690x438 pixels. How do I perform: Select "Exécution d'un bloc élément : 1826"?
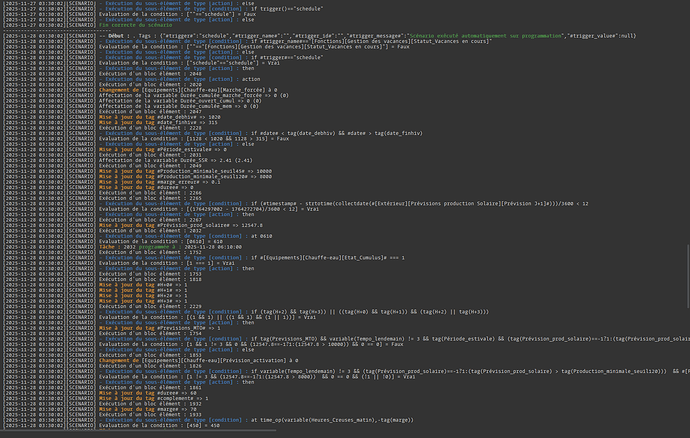point(150,366)
